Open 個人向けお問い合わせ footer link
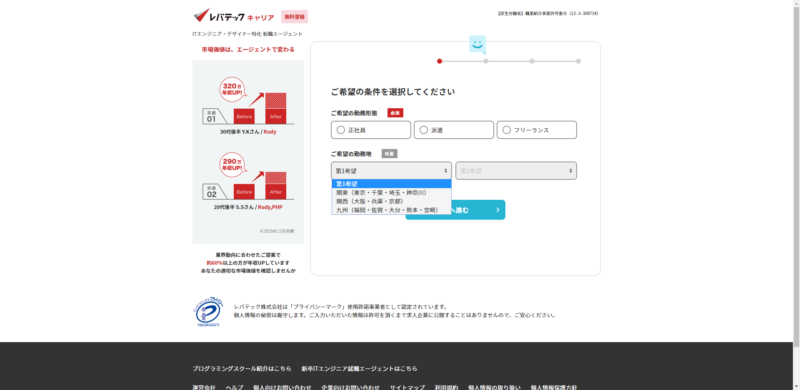 pos(282,387)
